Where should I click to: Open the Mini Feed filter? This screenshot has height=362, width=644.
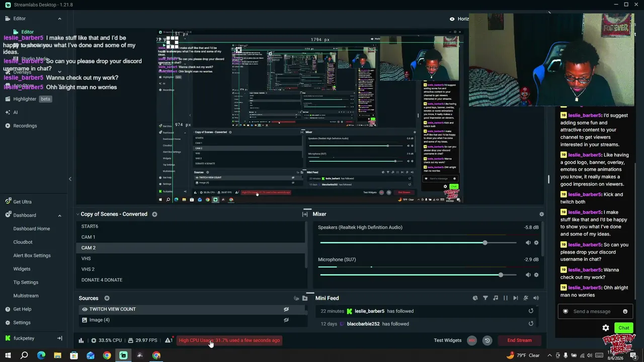pyautogui.click(x=486, y=298)
